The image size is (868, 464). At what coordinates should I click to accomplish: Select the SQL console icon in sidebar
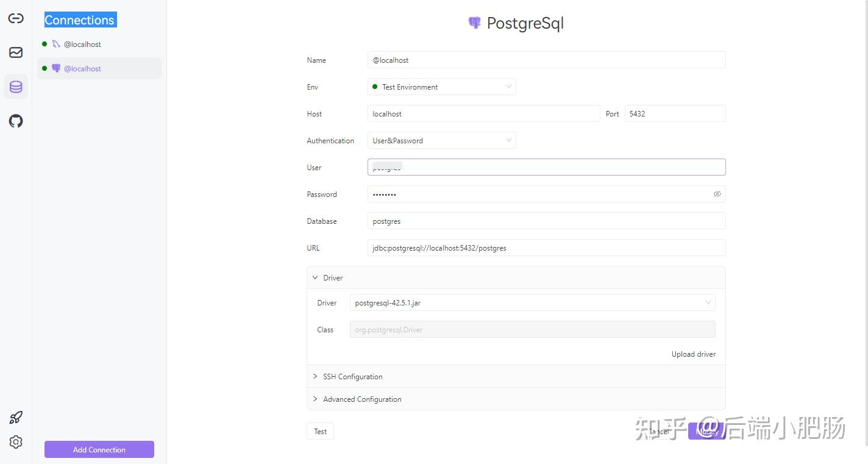point(15,52)
